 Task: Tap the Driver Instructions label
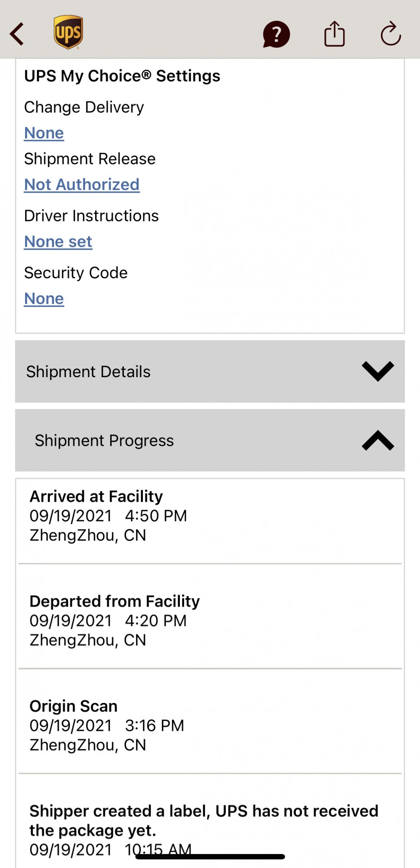pos(91,216)
